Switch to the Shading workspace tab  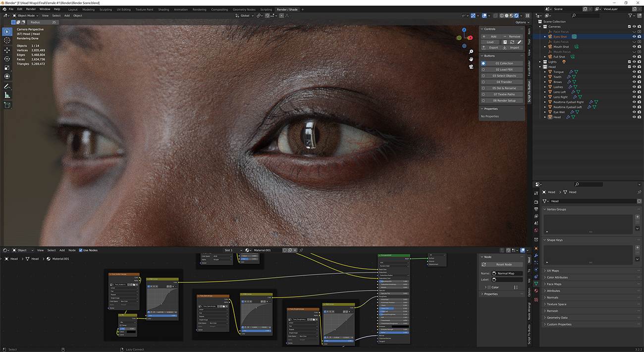point(163,9)
